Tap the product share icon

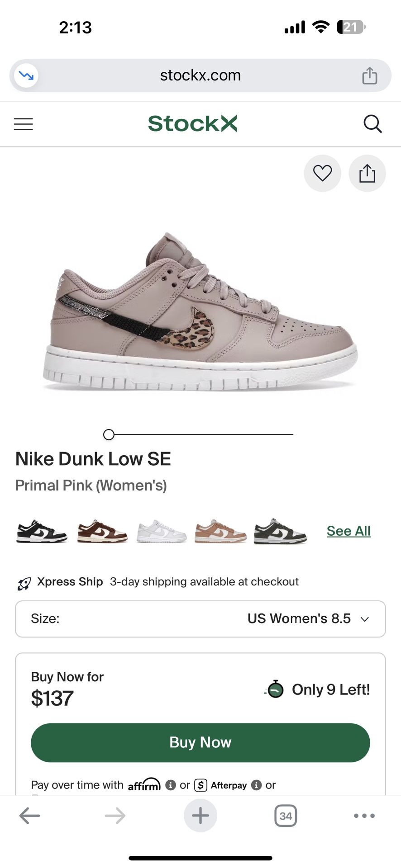[x=367, y=173]
